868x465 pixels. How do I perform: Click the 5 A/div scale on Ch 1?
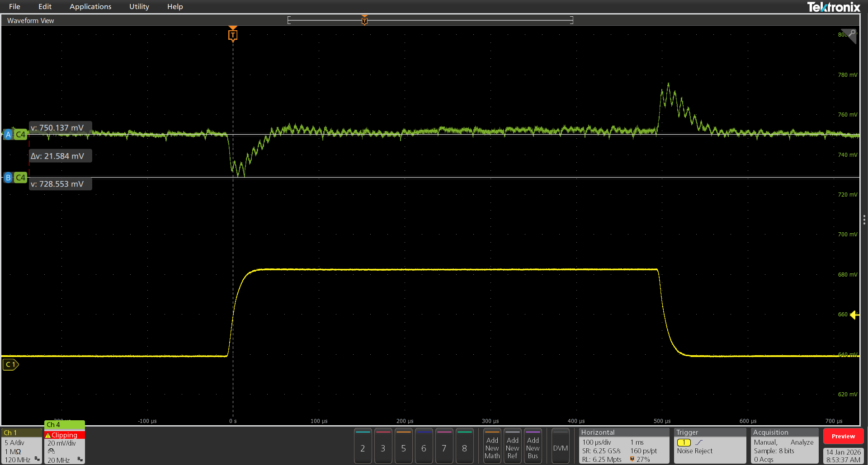14,443
